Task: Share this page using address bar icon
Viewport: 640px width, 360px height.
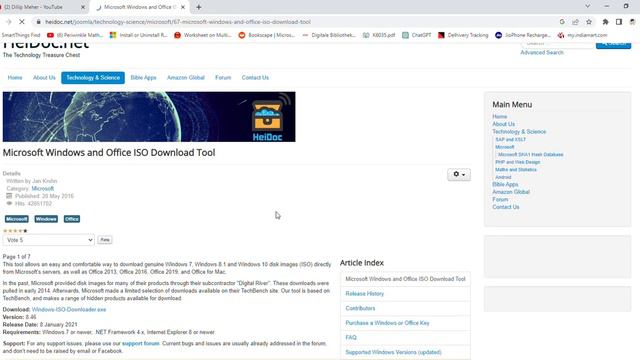Action: point(575,22)
